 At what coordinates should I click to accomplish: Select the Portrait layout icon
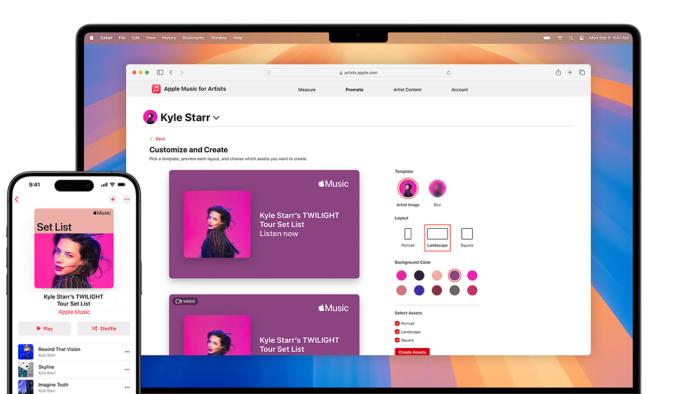(x=408, y=234)
